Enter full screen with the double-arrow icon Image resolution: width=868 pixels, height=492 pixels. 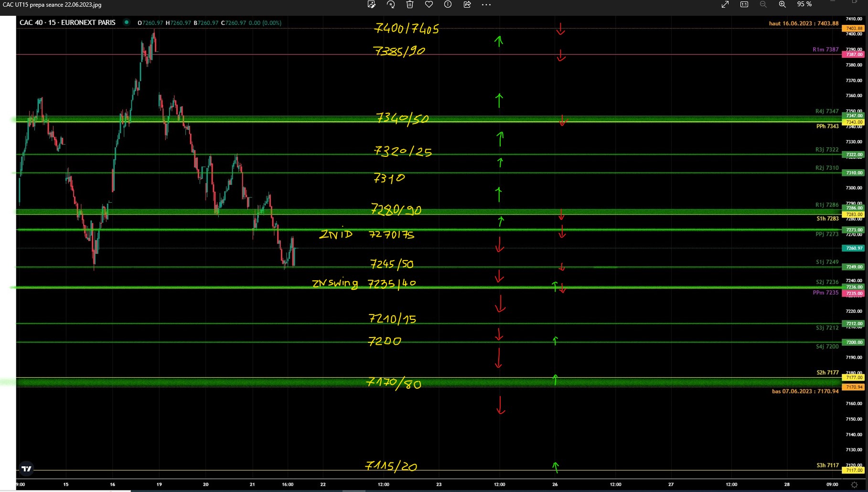(725, 4)
